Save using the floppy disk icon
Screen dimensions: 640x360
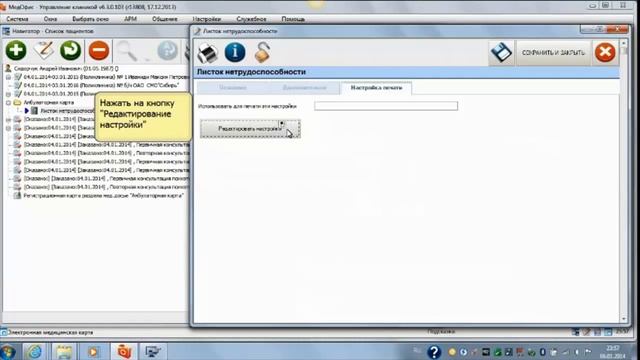click(501, 52)
